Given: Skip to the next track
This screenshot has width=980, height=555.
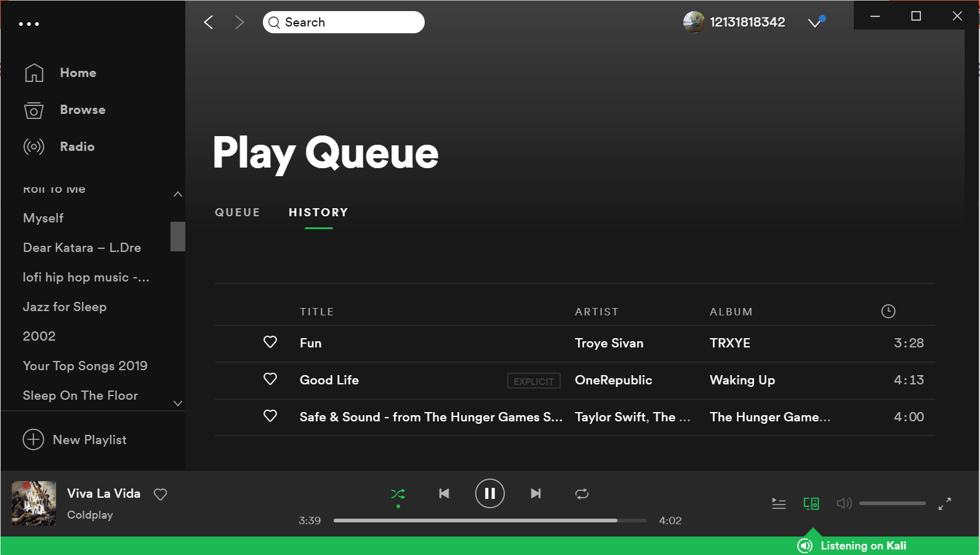Looking at the screenshot, I should (x=536, y=493).
